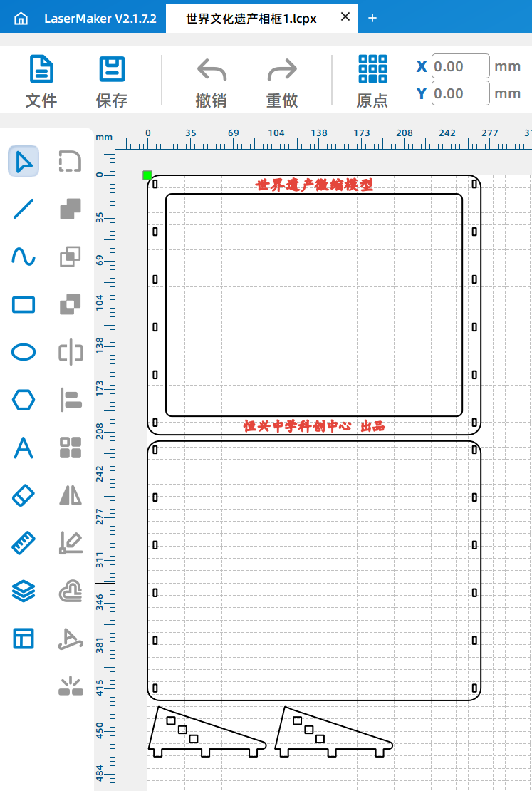The height and width of the screenshot is (791, 532).
Task: Undo last action with 撤销
Action: click(212, 83)
